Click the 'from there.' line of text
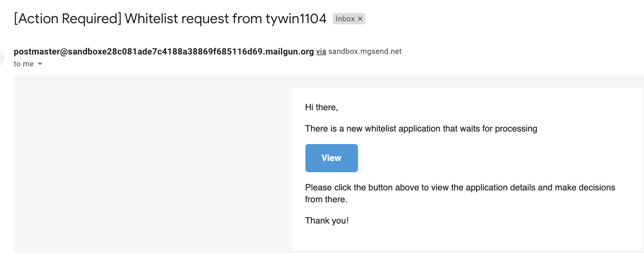 click(326, 199)
